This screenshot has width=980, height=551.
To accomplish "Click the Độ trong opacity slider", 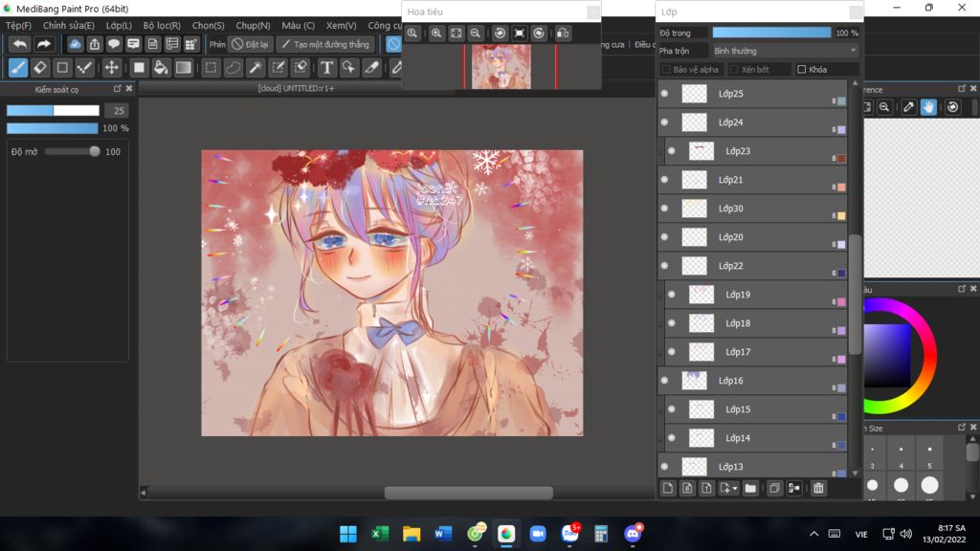I will pyautogui.click(x=771, y=33).
